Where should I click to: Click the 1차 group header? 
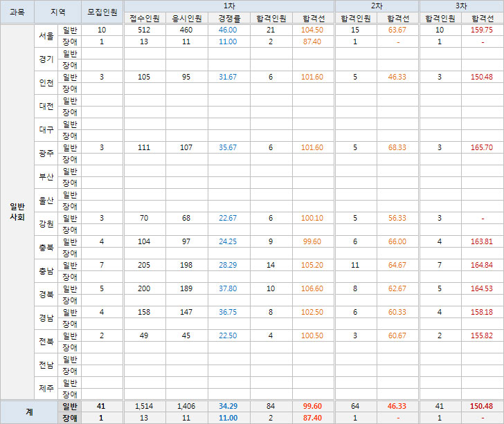229,6
